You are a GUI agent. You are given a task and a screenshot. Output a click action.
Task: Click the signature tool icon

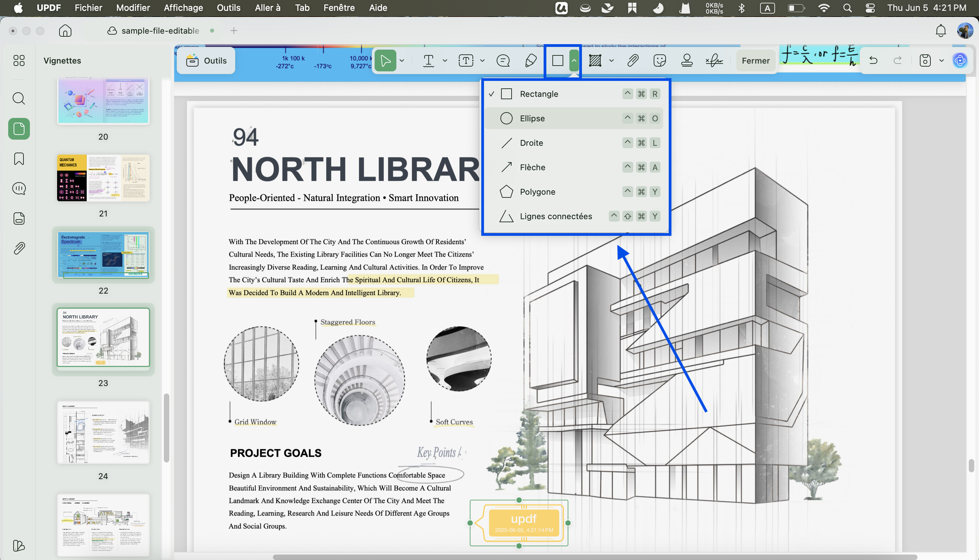[x=714, y=60]
